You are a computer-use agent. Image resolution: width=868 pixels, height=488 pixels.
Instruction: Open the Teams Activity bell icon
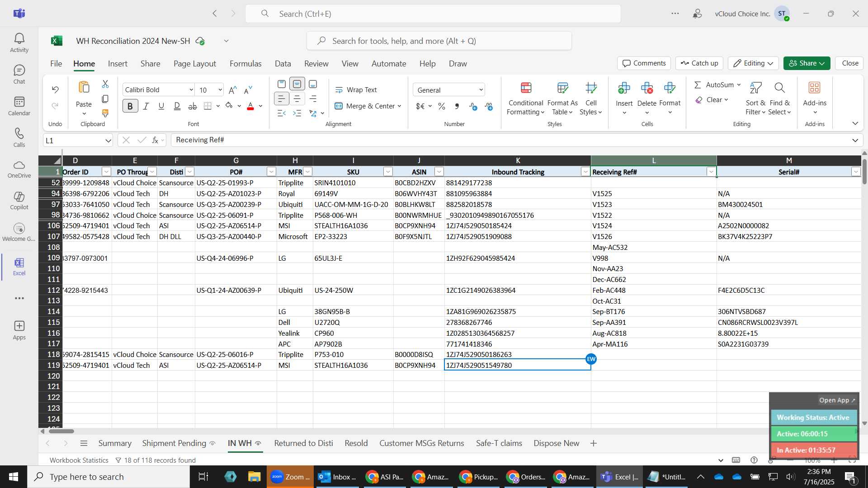(x=19, y=42)
